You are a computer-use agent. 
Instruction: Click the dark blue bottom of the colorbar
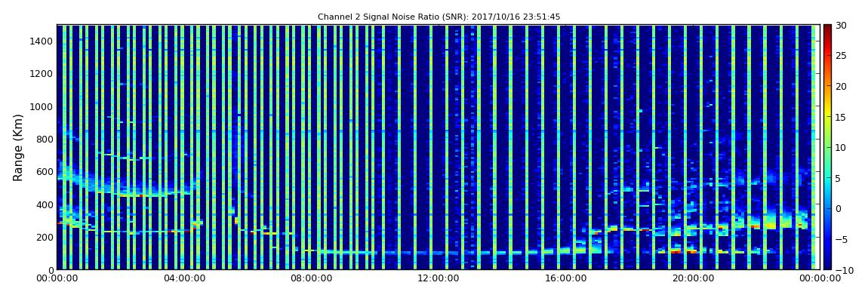coord(827,265)
